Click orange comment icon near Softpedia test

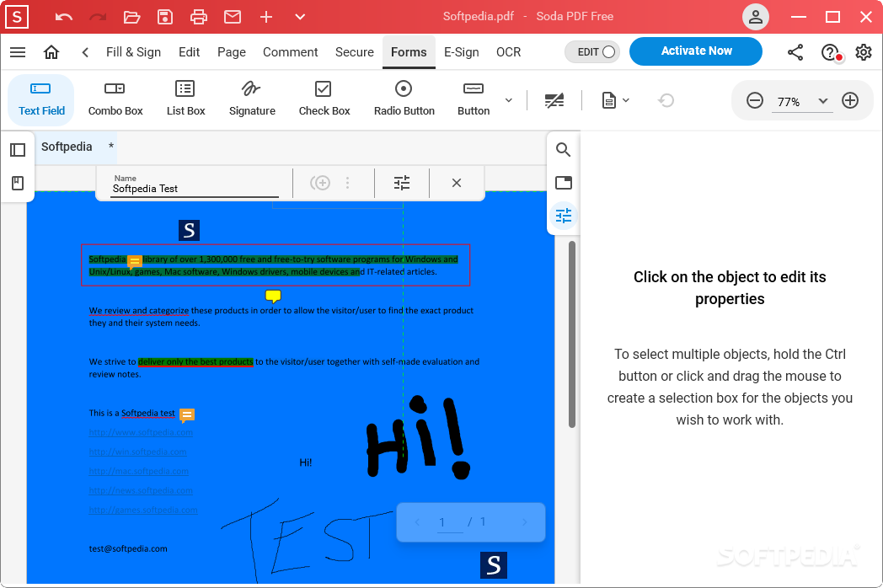coord(187,415)
